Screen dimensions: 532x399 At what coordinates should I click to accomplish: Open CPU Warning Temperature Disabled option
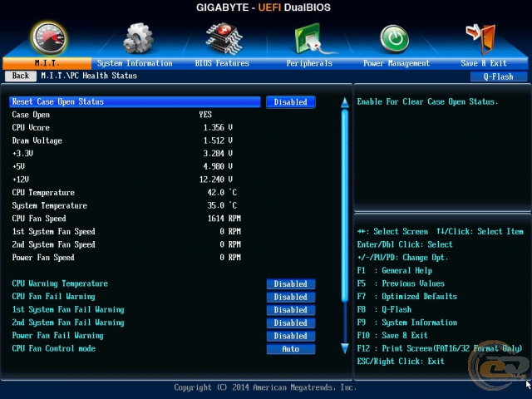pyautogui.click(x=291, y=284)
